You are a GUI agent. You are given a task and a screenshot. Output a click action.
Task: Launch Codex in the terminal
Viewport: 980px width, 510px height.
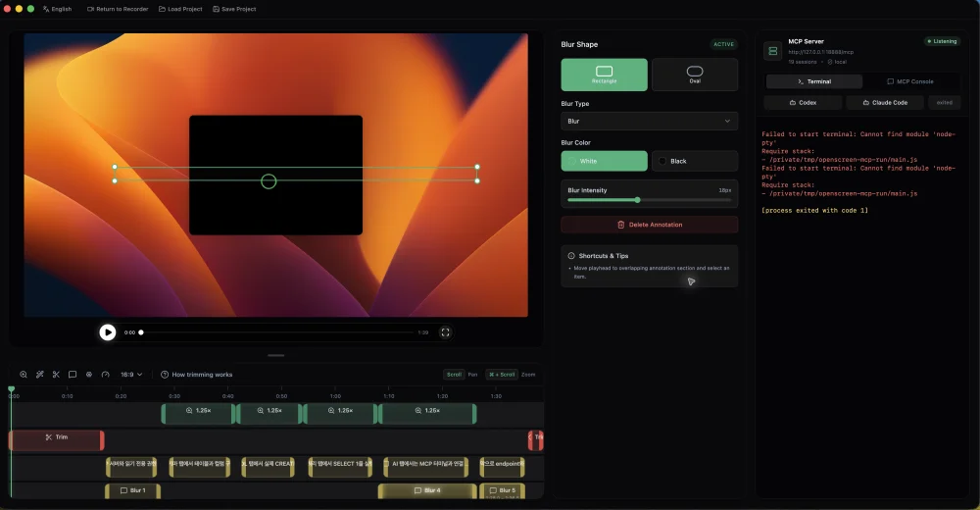tap(803, 103)
